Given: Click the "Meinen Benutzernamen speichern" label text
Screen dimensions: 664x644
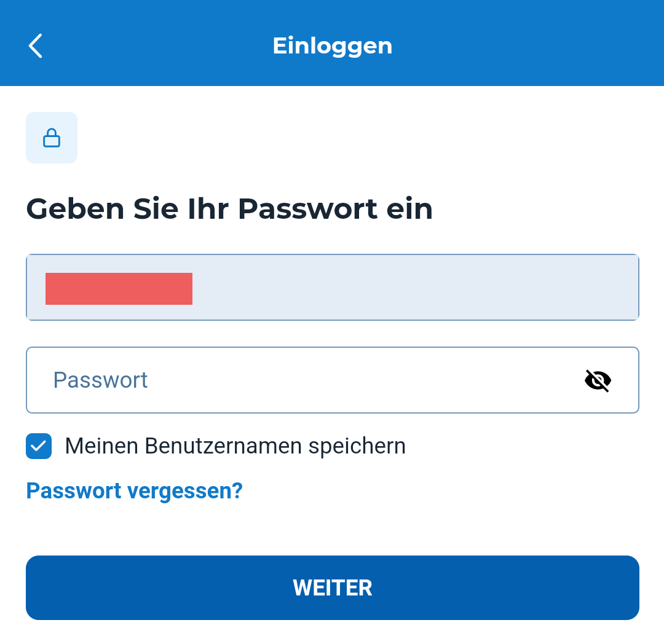Looking at the screenshot, I should click(x=235, y=446).
